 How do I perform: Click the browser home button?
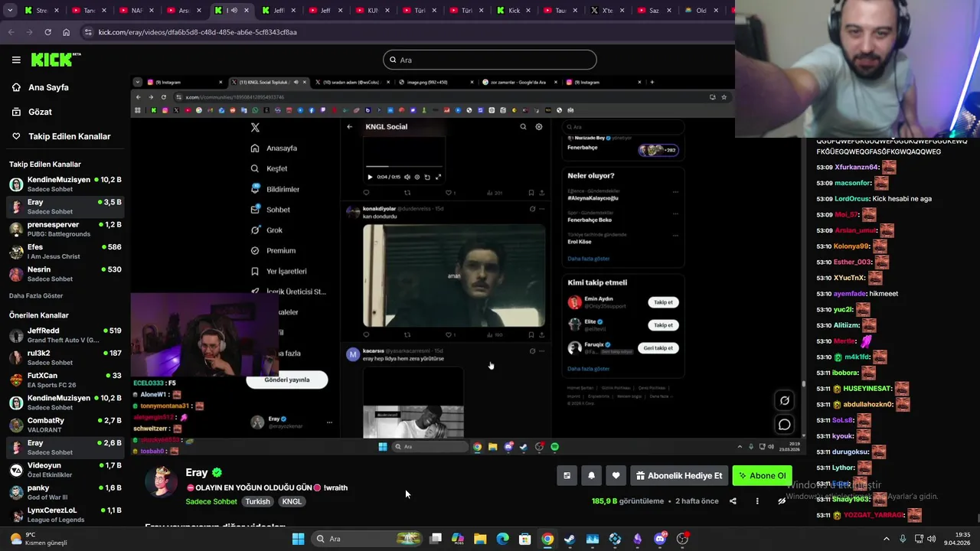tap(66, 32)
